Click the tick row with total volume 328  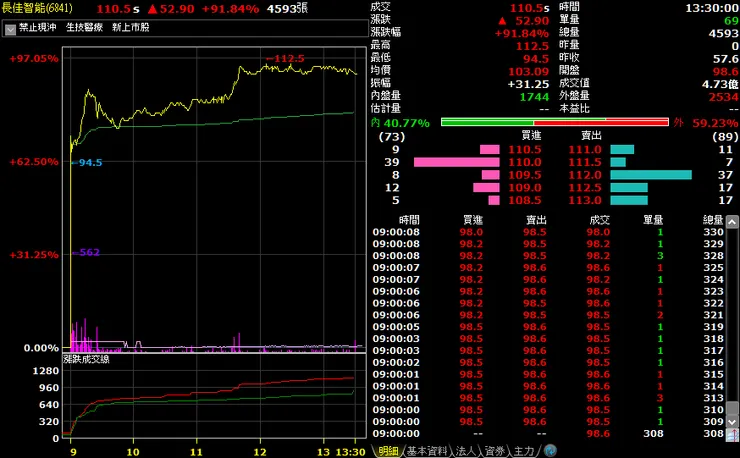(548, 256)
